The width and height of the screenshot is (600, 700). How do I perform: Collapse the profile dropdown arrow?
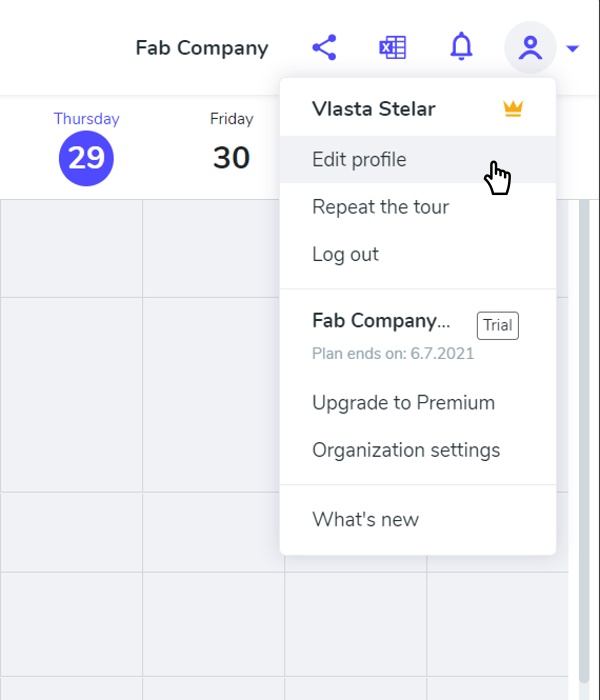(x=572, y=48)
